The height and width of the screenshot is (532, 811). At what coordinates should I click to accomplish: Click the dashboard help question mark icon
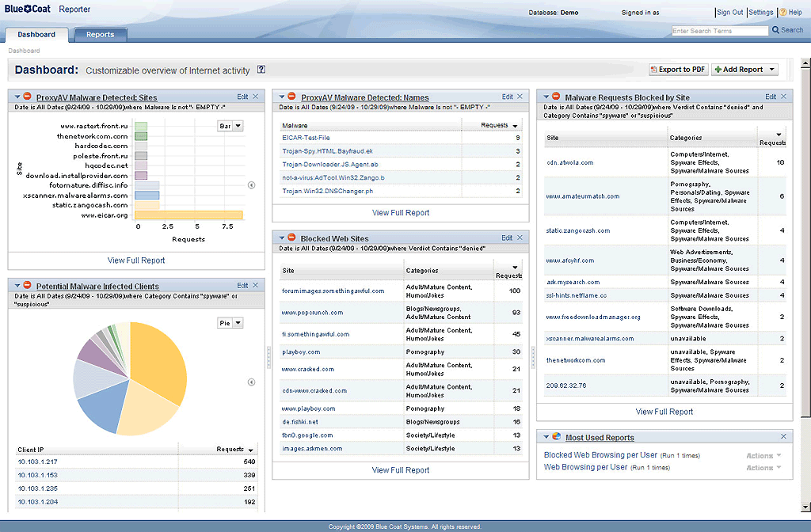(261, 70)
